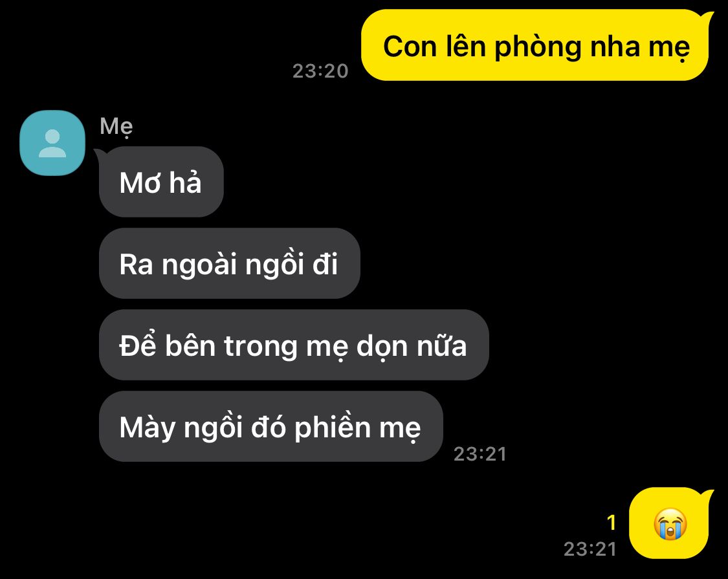The width and height of the screenshot is (728, 579).
Task: Tap the word 'ngoài' in second gray bubble
Action: 199,265
